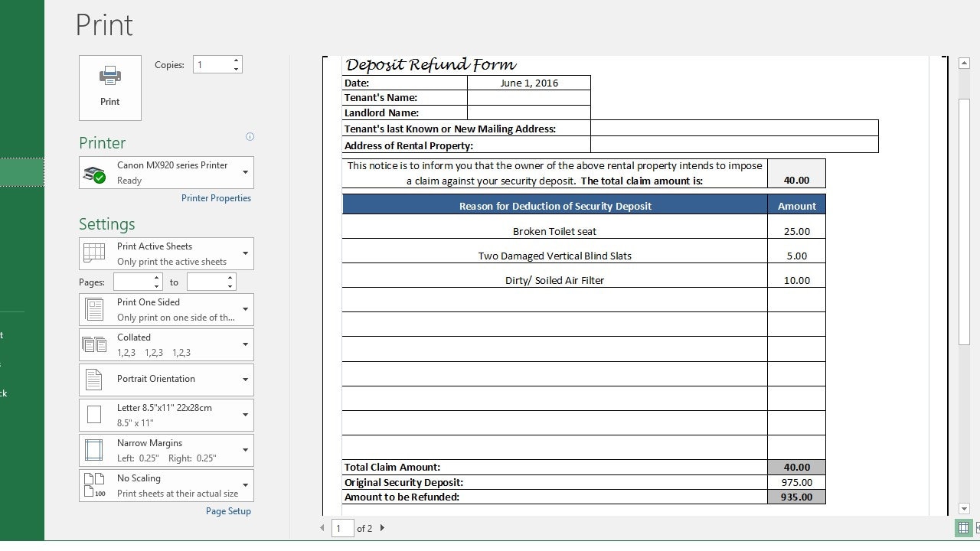Open the orientation dropdown arrow
Viewport: 980px width, 551px height.
(x=245, y=380)
